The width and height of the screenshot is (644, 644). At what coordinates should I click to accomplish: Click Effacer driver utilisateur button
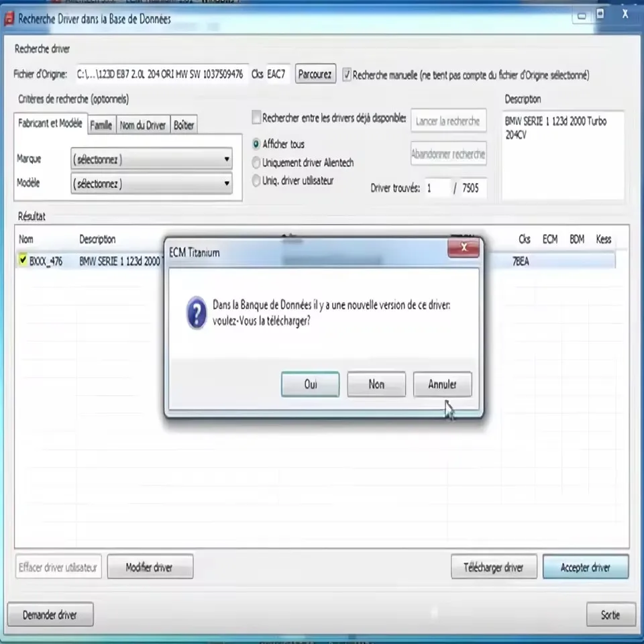point(58,567)
